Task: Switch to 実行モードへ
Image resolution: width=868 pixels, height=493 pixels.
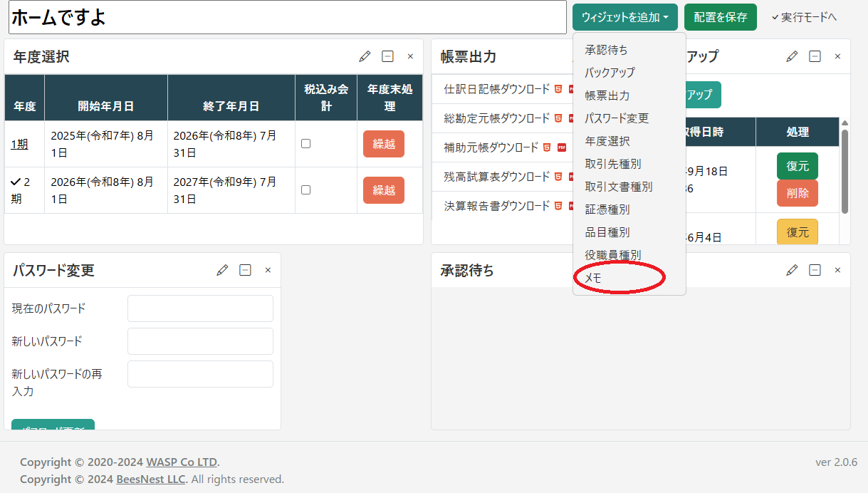Action: click(804, 17)
